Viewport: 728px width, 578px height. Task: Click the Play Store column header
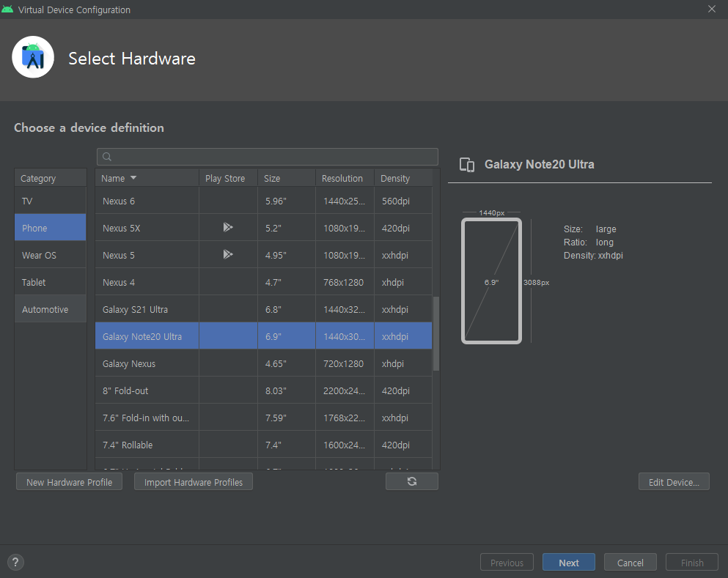[229, 178]
